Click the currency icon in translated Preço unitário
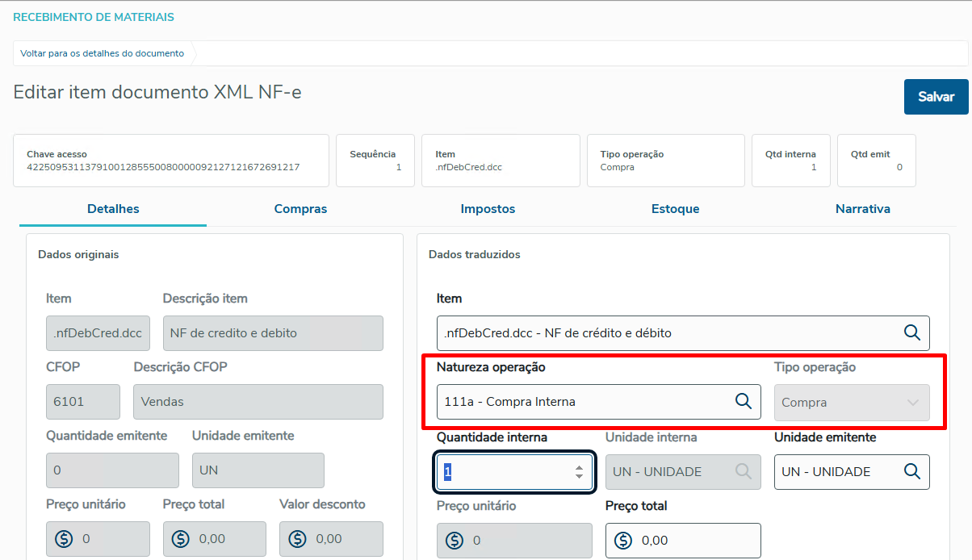This screenshot has height=560, width=972. [455, 540]
